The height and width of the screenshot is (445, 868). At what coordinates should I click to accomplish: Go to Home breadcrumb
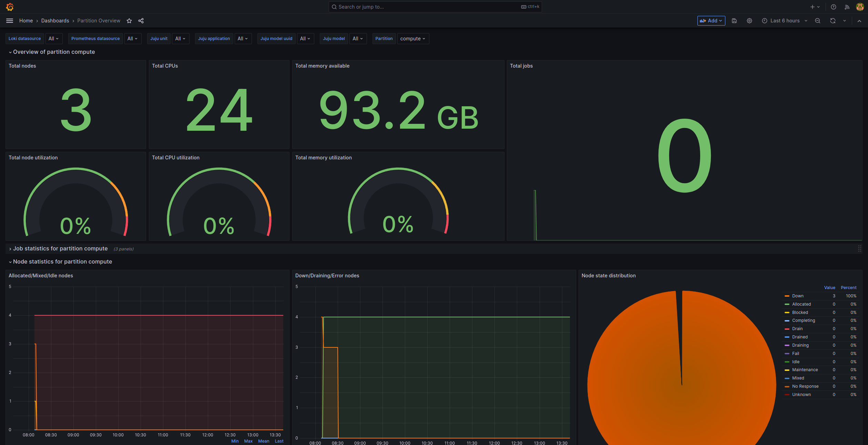pyautogui.click(x=26, y=21)
